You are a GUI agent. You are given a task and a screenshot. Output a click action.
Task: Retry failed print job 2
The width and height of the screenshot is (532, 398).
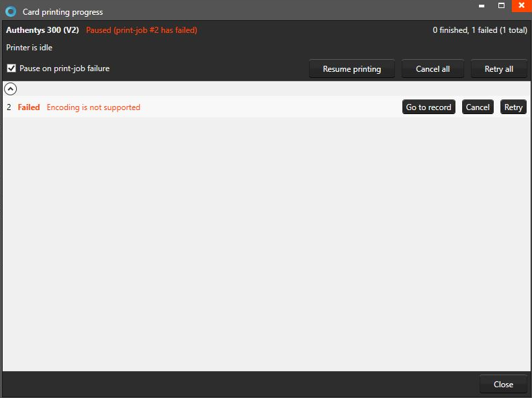[513, 107]
